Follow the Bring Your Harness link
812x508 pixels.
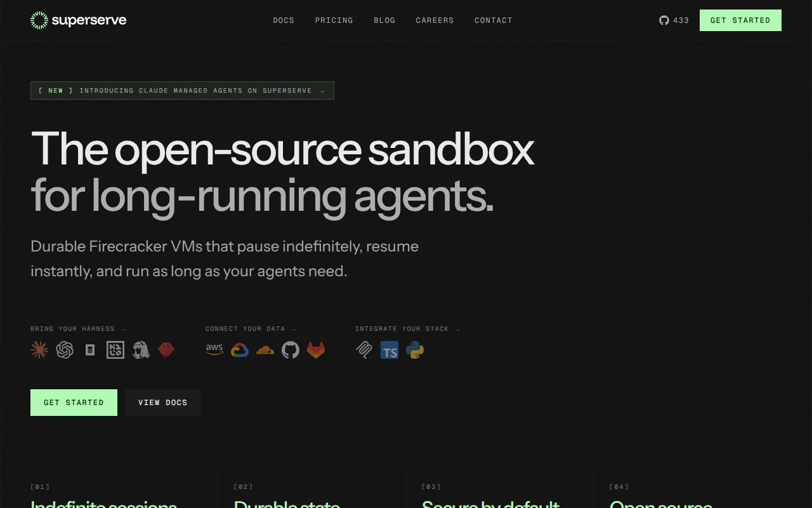pyautogui.click(x=78, y=329)
